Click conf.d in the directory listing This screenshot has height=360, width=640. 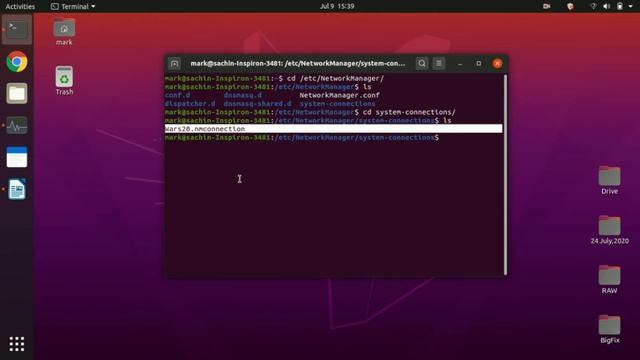tap(178, 96)
